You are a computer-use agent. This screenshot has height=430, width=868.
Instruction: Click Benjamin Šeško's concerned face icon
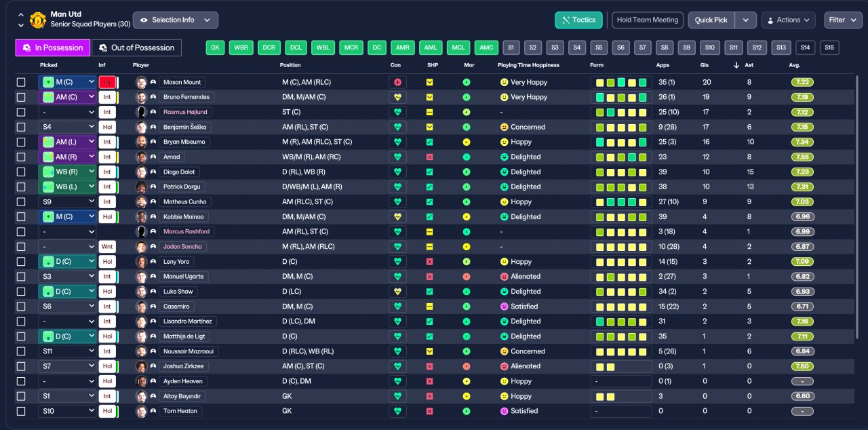click(x=504, y=127)
